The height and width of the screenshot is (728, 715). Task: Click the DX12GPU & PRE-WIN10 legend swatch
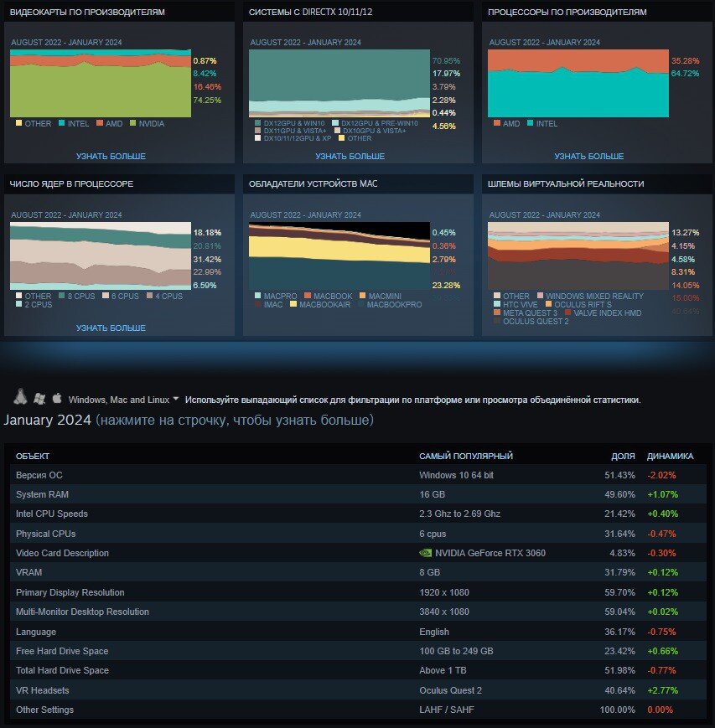[335, 123]
